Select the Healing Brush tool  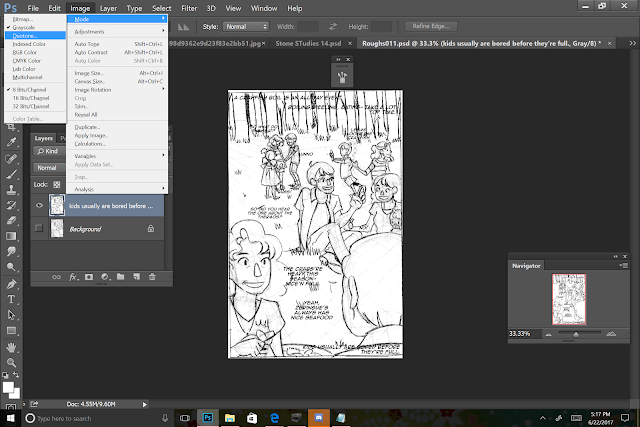point(11,158)
